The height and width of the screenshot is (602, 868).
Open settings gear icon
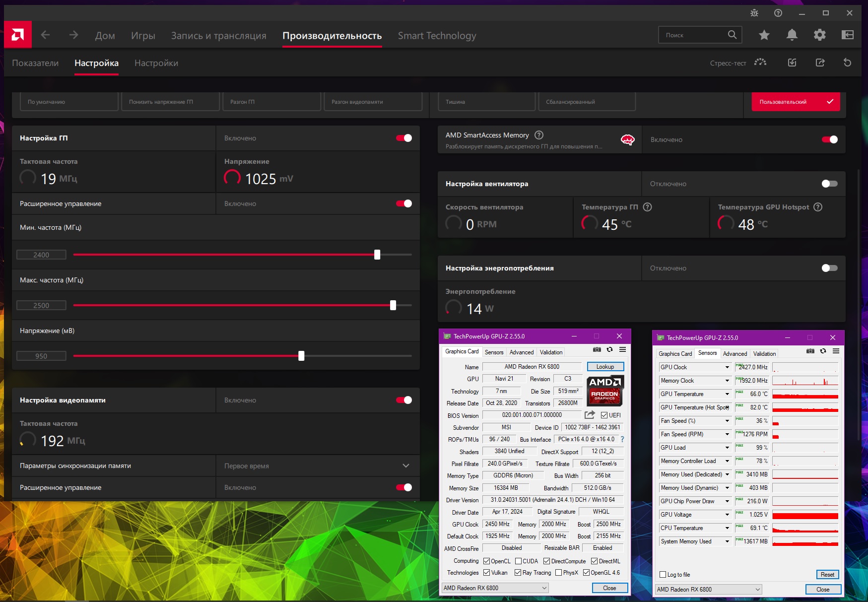(820, 35)
